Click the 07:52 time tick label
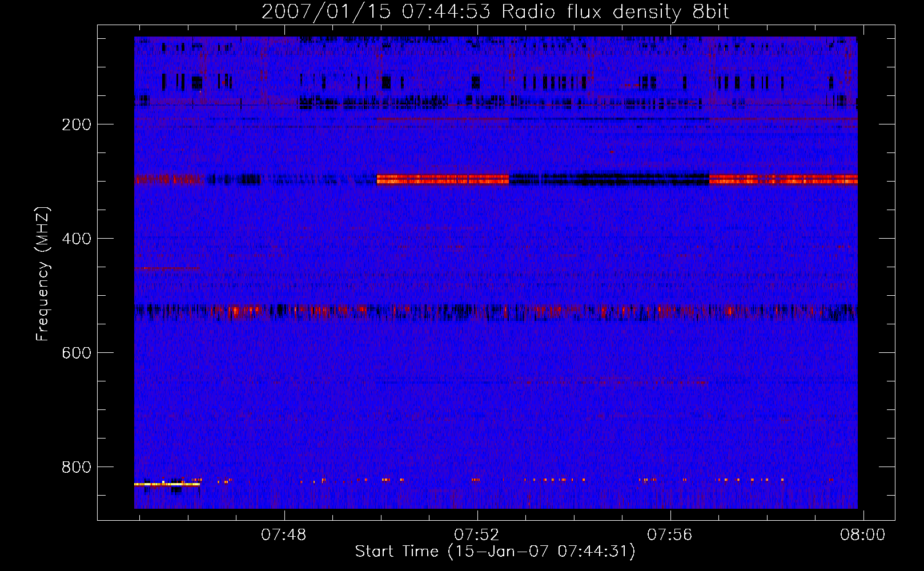Screen dimensions: 924x571 [x=477, y=535]
